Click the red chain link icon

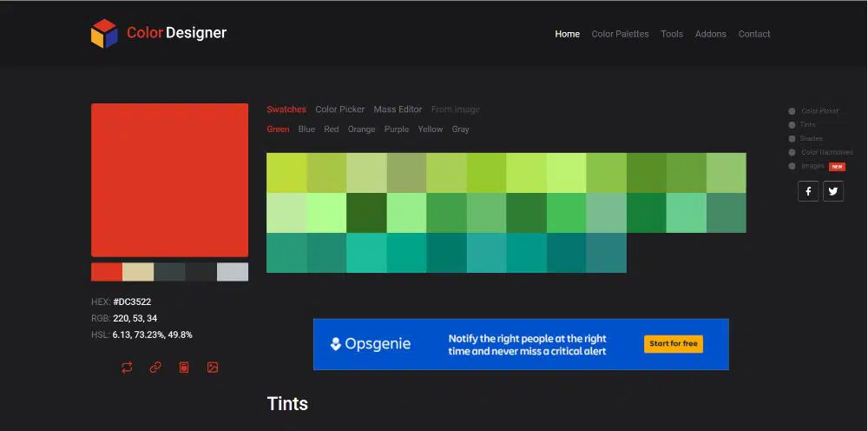pos(155,368)
